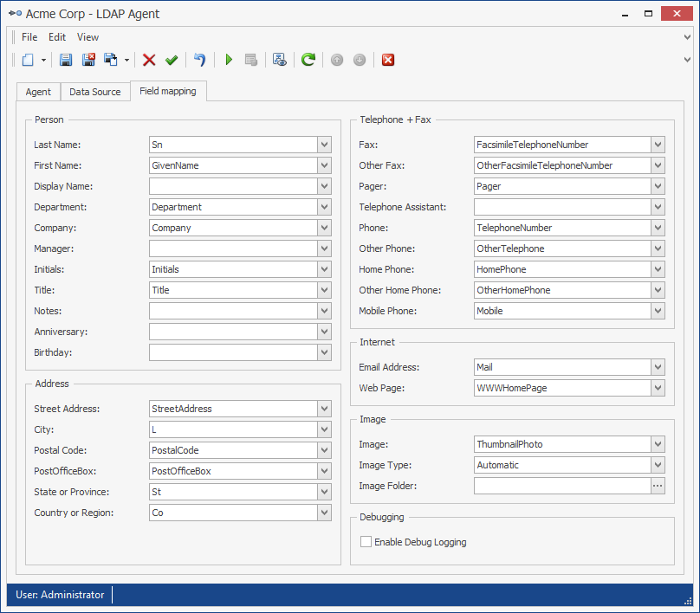Image resolution: width=700 pixels, height=613 pixels.
Task: Expand the First Name dropdown arrow
Action: click(325, 165)
